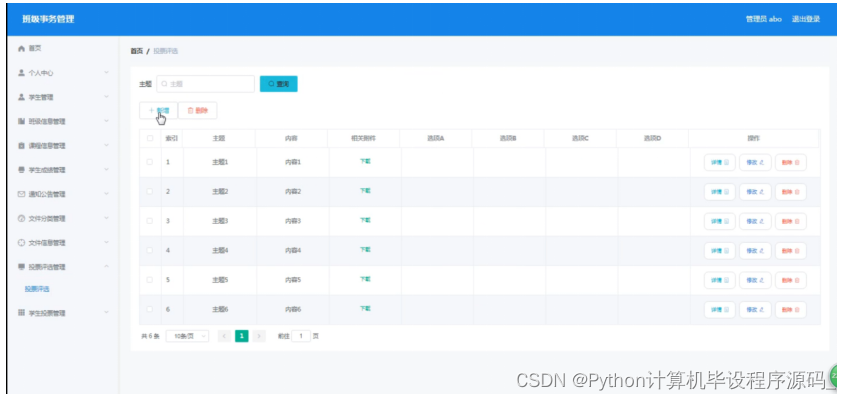
Task: Collapse the 投票评选管理 sidebar menu
Action: pos(63,267)
